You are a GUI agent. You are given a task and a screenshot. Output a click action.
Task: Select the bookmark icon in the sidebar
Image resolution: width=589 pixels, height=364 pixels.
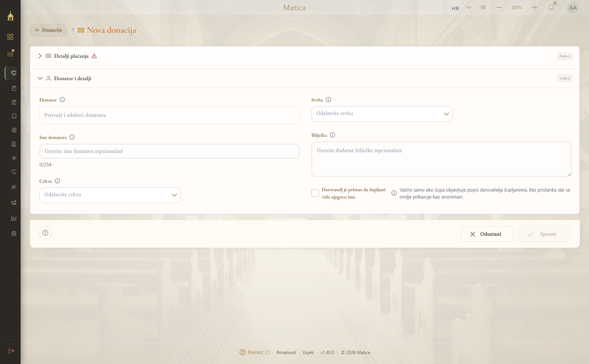click(x=14, y=116)
